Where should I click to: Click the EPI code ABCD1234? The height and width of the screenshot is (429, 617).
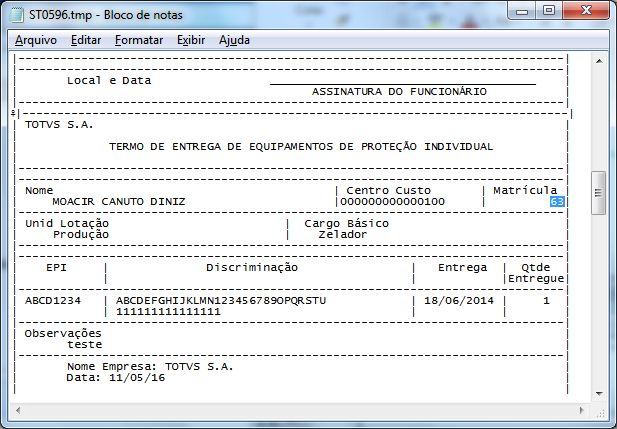click(53, 301)
